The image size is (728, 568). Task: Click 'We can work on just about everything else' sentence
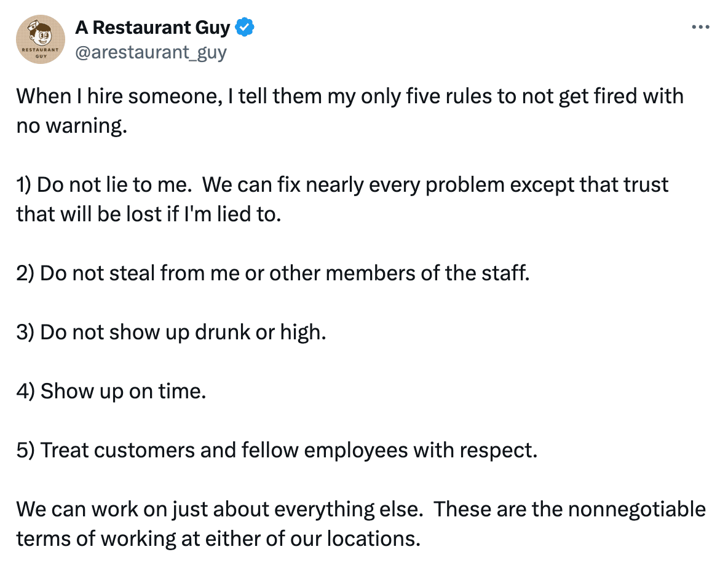220,509
